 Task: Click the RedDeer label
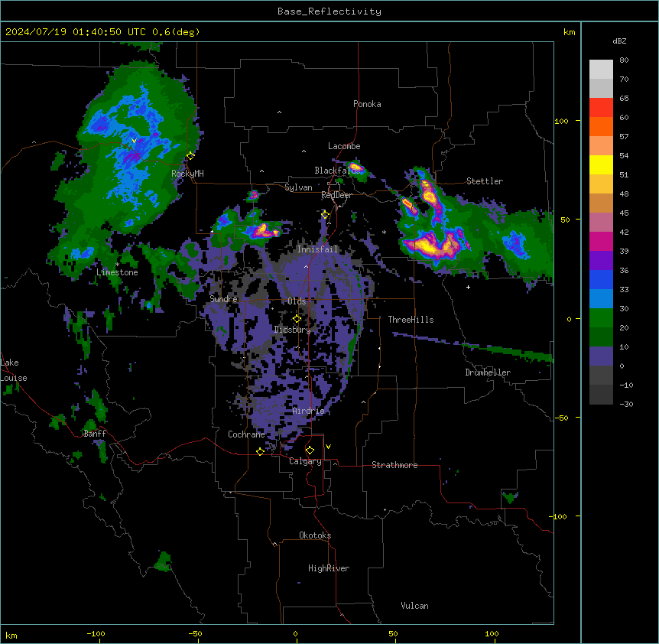point(336,195)
